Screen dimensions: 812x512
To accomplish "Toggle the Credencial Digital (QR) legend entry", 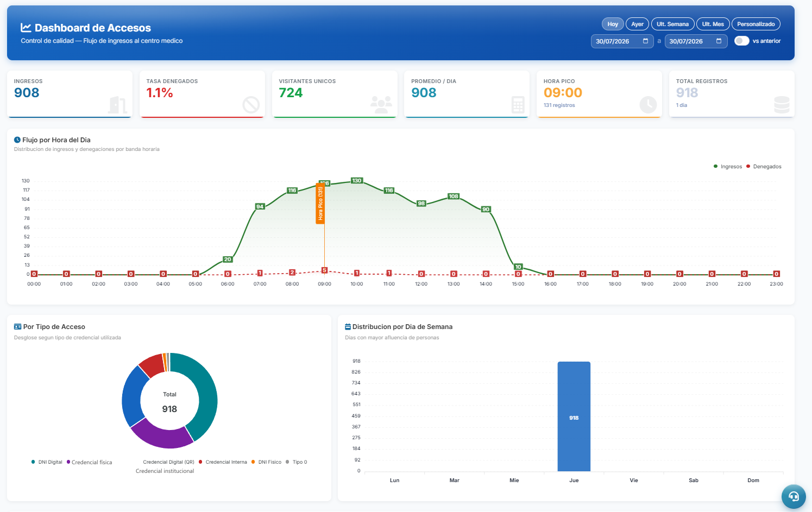I will (x=168, y=462).
